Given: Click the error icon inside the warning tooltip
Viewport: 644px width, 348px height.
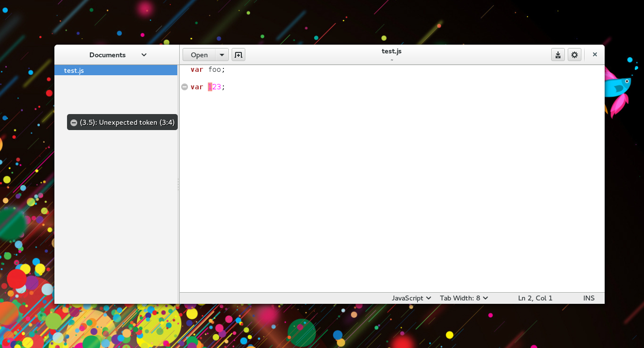Looking at the screenshot, I should pos(73,122).
